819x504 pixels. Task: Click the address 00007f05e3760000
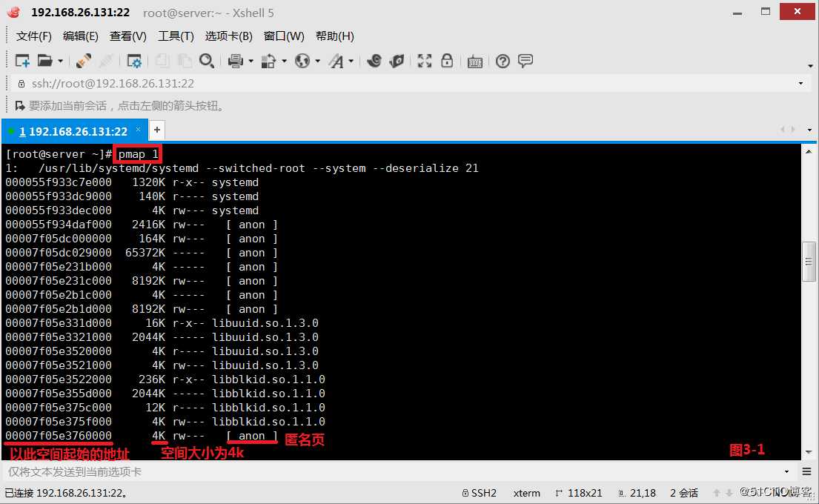[59, 436]
